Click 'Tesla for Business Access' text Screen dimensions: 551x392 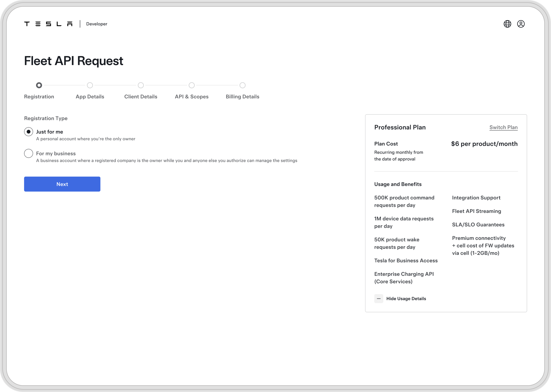pos(406,261)
